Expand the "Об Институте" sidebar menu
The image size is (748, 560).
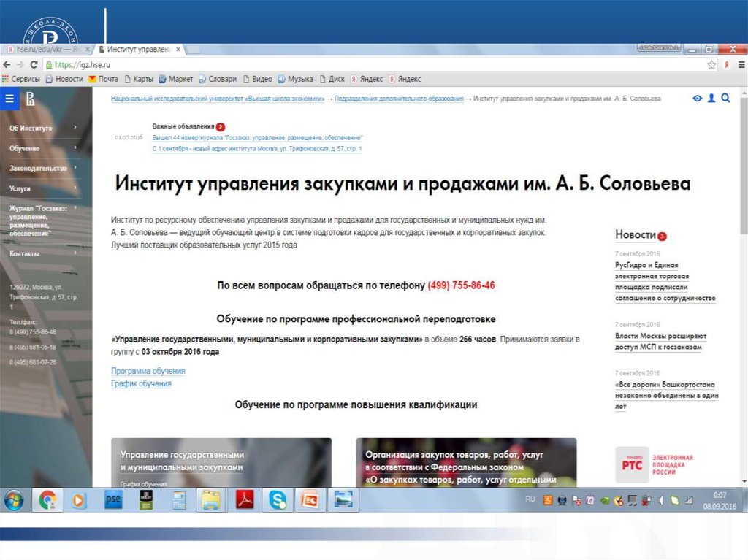44,128
